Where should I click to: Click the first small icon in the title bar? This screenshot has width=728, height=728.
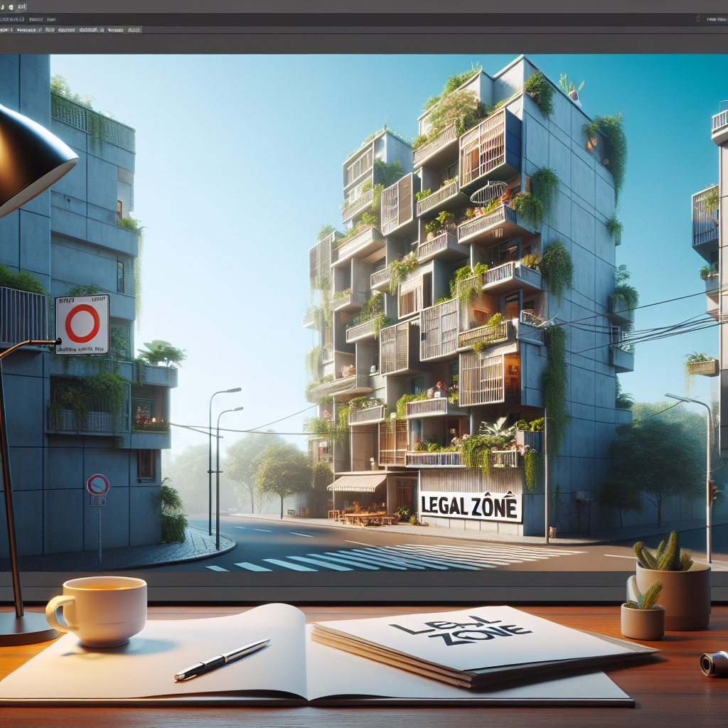[3, 7]
